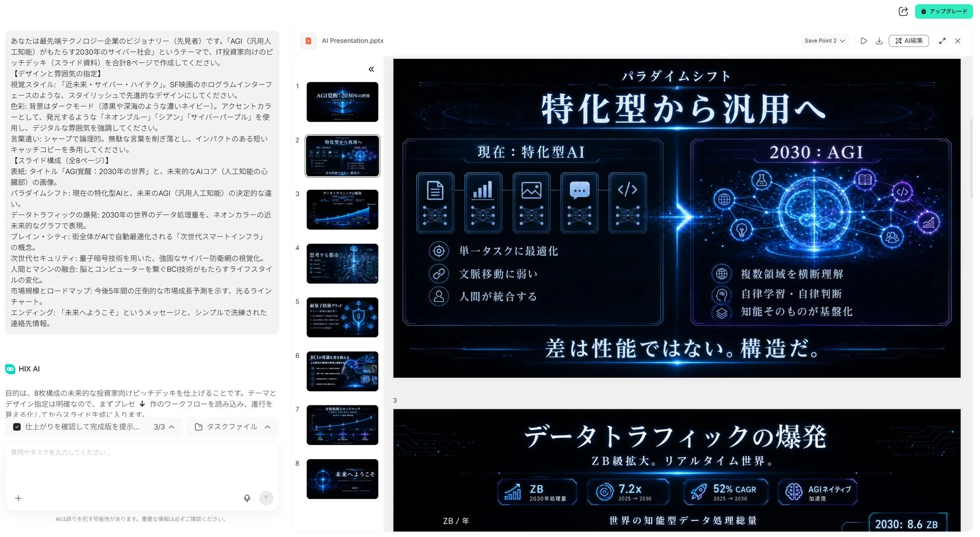
Task: Click the layers icon beside 知能そのものが基盤化
Action: (x=722, y=312)
